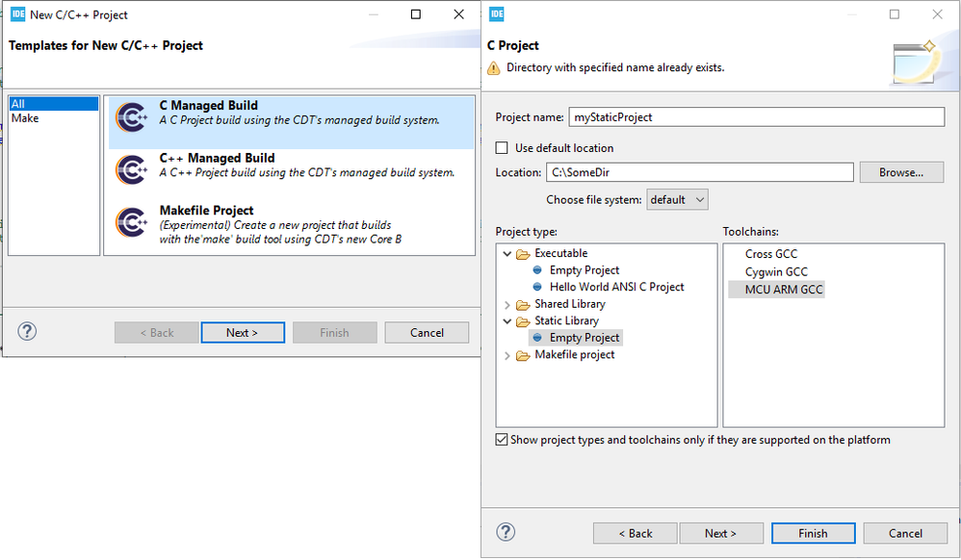961x560 pixels.
Task: Select the C++ Managed Build template icon
Action: click(x=131, y=169)
